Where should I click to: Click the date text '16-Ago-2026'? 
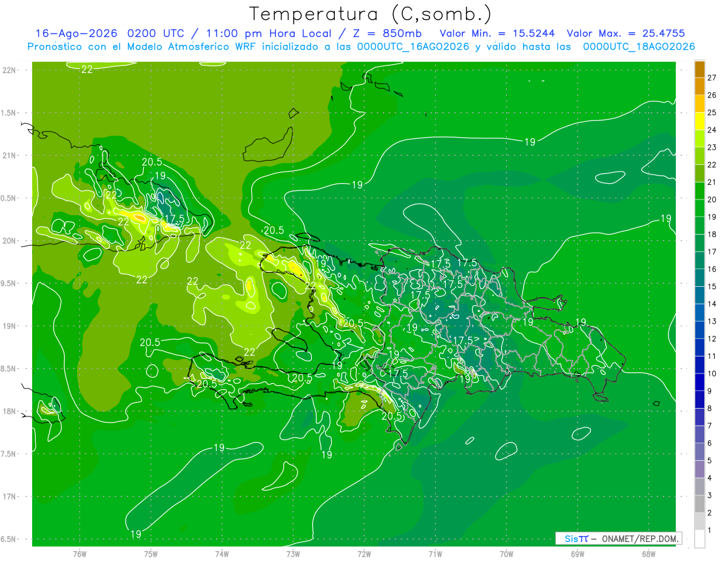tap(77, 33)
